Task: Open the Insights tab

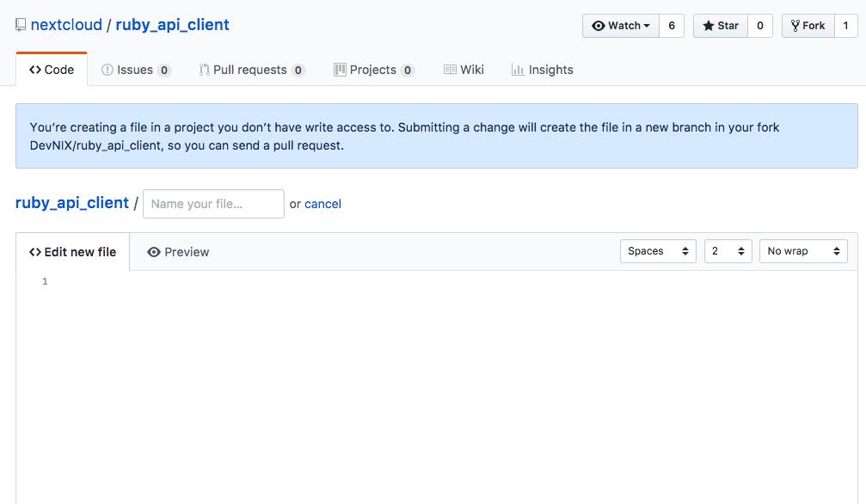Action: pyautogui.click(x=543, y=70)
